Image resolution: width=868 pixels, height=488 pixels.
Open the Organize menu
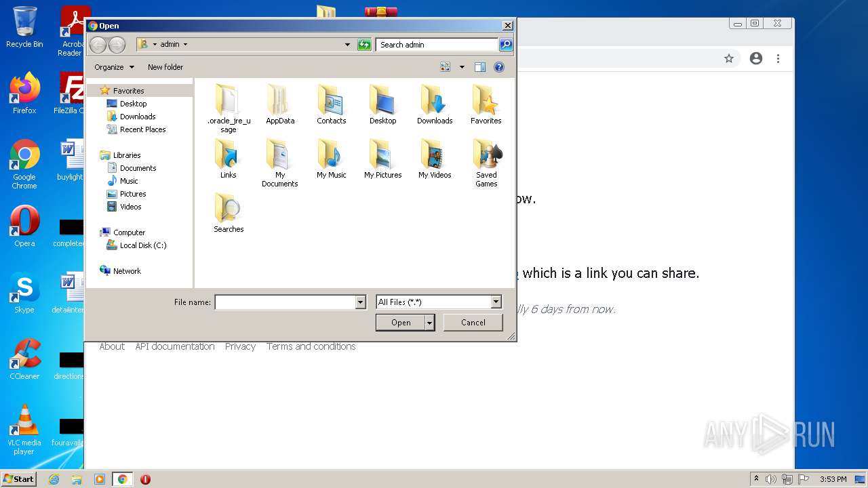(114, 67)
